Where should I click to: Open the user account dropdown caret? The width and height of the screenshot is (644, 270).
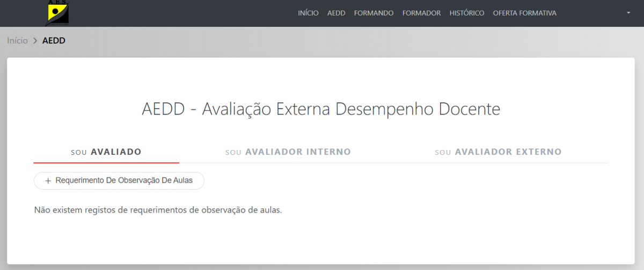click(628, 13)
